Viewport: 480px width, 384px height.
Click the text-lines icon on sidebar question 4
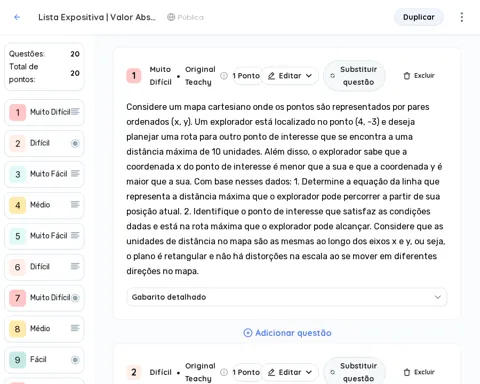tap(75, 204)
